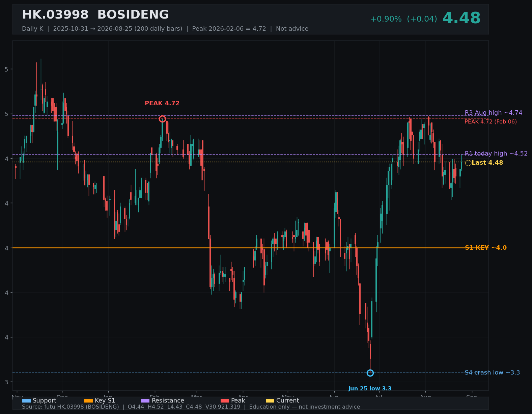The height and width of the screenshot is (414, 532).
Task: Click the "L4.43" low value in the footer
Action: (175, 407)
